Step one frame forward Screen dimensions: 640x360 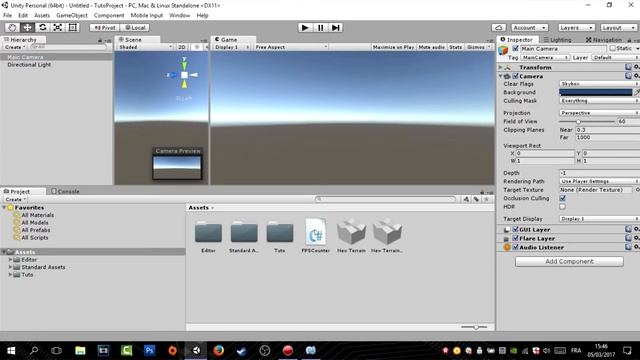(336, 27)
